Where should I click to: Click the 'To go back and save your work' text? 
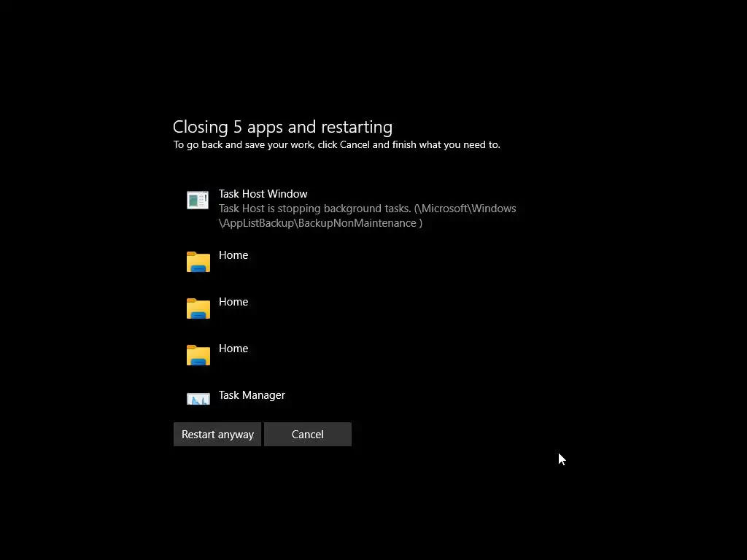[337, 145]
